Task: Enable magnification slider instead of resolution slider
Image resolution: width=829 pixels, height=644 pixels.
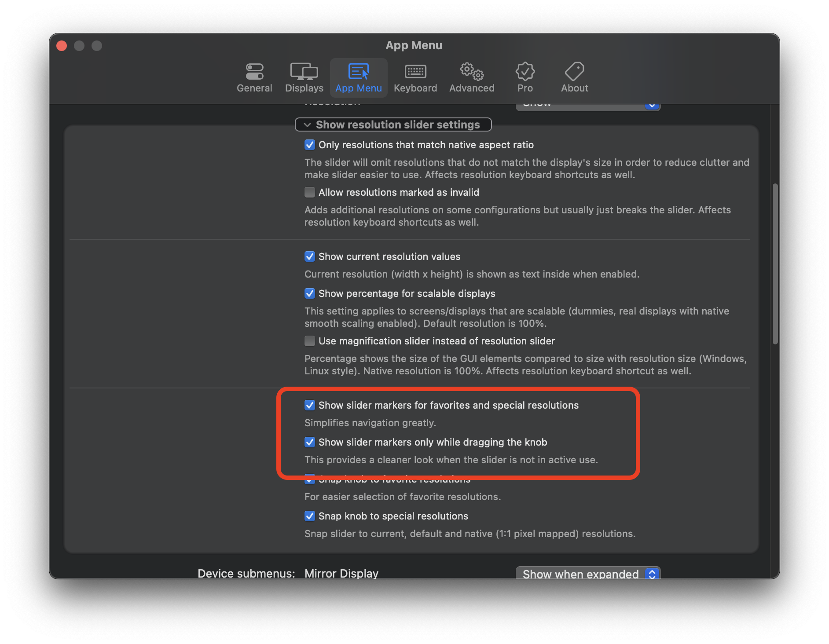Action: (310, 341)
